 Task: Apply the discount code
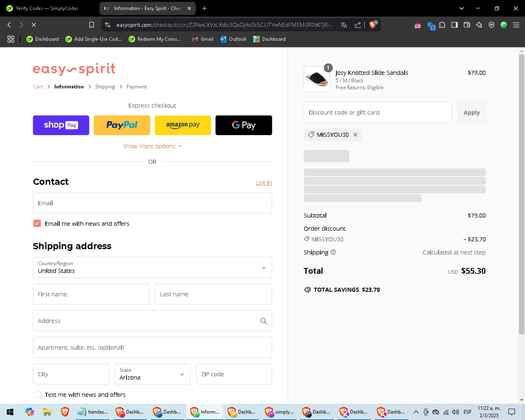click(x=472, y=112)
